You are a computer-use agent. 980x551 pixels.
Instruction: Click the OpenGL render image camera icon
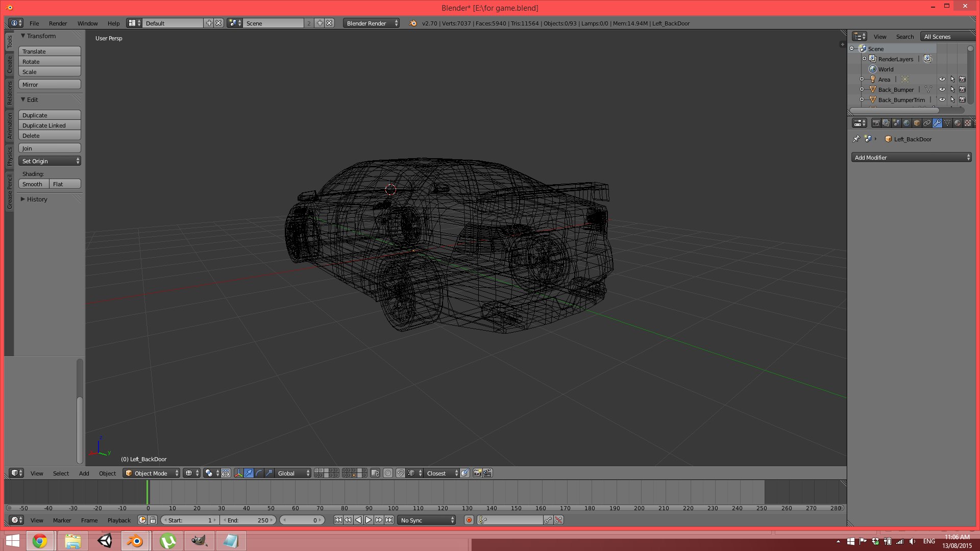478,473
